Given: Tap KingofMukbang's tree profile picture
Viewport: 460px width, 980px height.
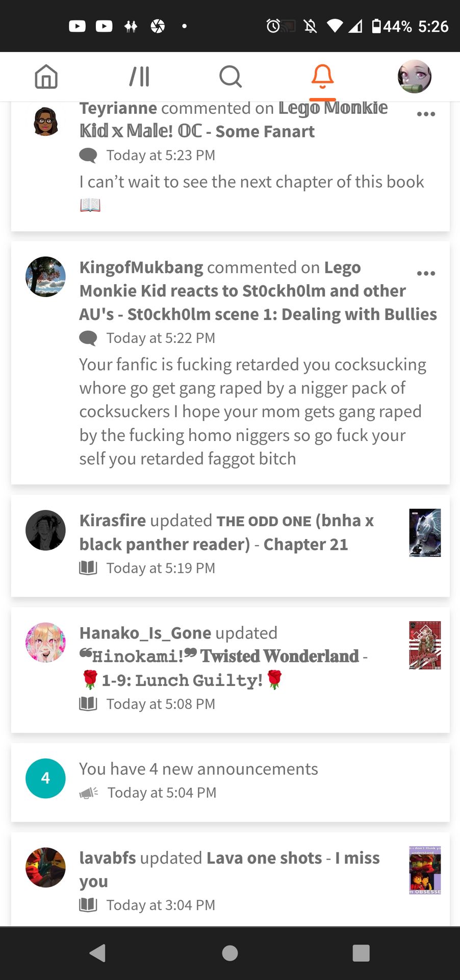Looking at the screenshot, I should click(45, 277).
